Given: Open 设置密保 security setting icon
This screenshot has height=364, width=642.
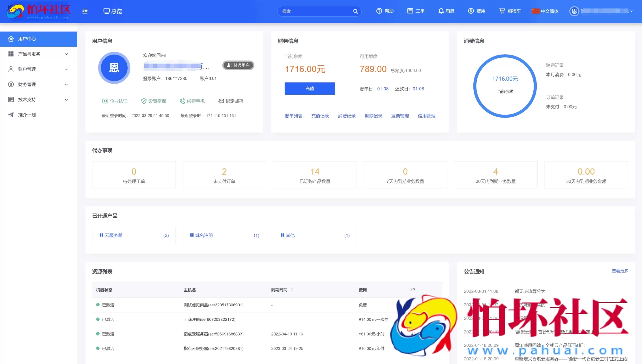Looking at the screenshot, I should click(144, 101).
